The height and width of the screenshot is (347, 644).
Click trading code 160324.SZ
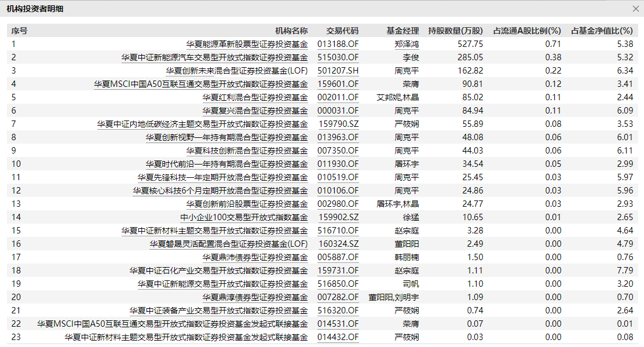click(338, 244)
